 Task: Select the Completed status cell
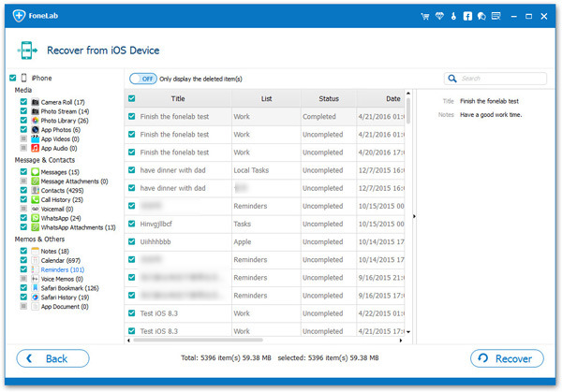click(x=329, y=116)
